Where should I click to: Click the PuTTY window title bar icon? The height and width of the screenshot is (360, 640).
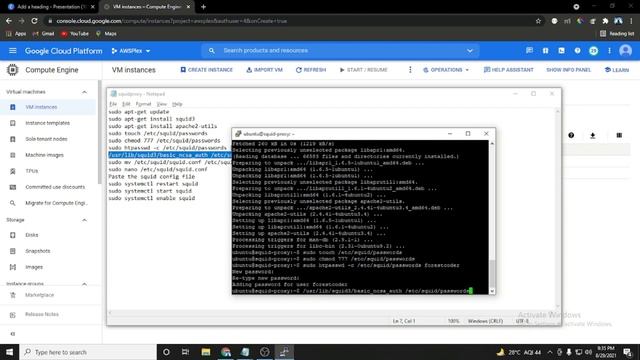pyautogui.click(x=238, y=133)
